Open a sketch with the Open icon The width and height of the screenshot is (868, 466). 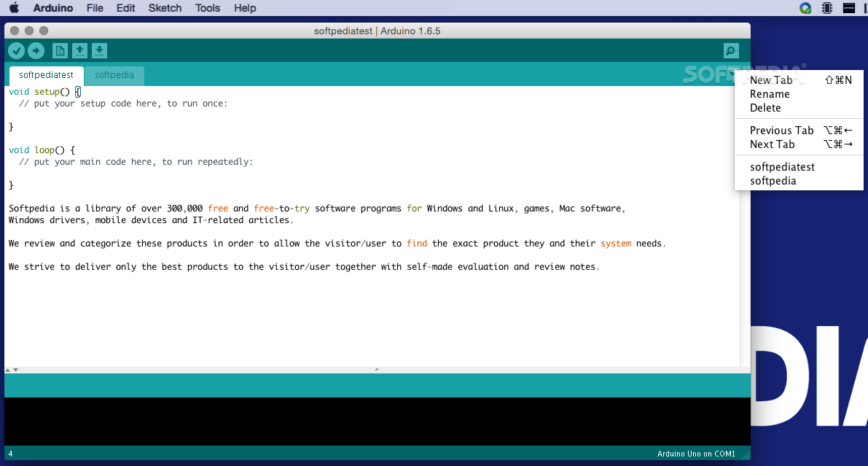(x=79, y=50)
